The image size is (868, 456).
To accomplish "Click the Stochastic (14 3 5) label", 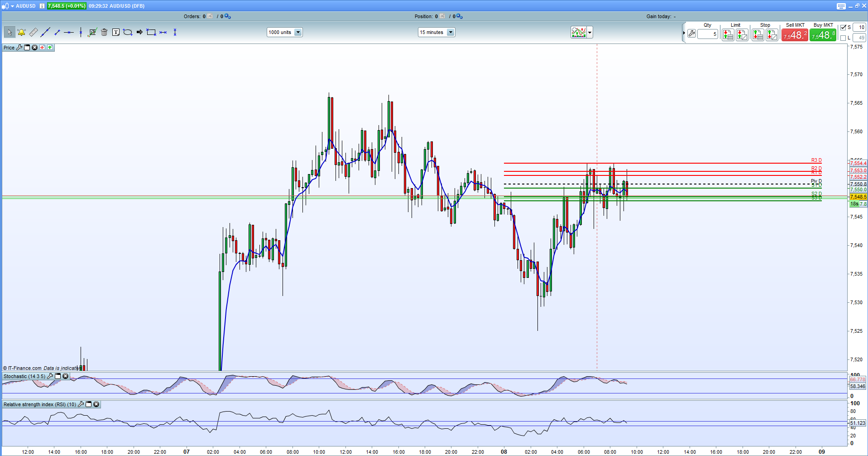I will point(24,376).
